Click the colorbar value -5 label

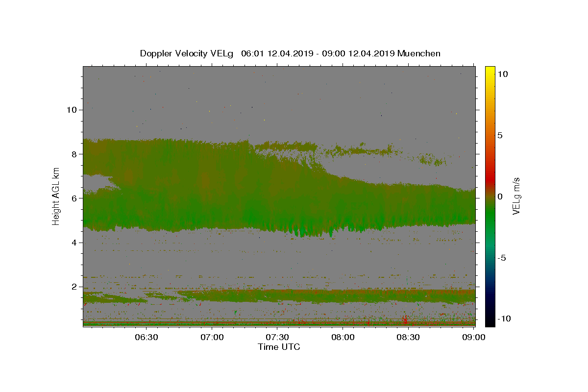point(502,258)
